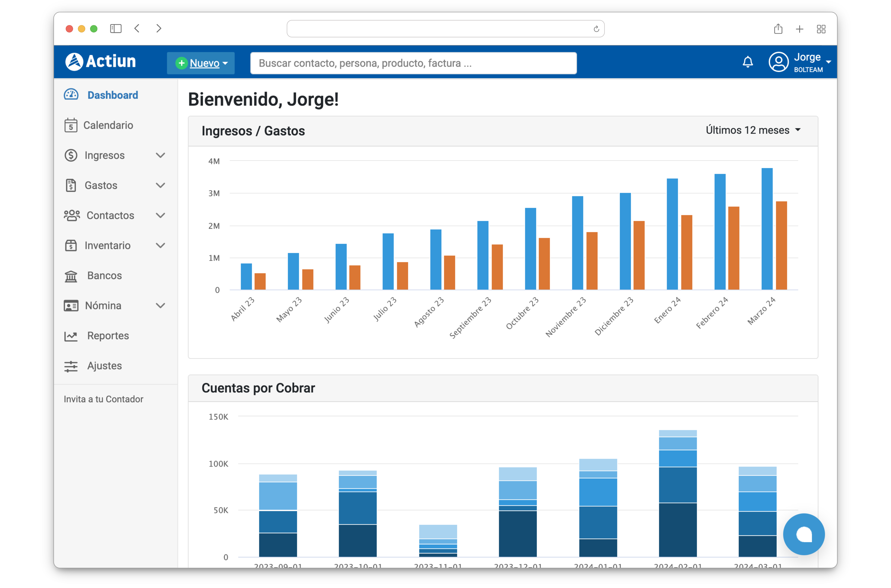Click the Ingresos dollar icon

pyautogui.click(x=71, y=155)
